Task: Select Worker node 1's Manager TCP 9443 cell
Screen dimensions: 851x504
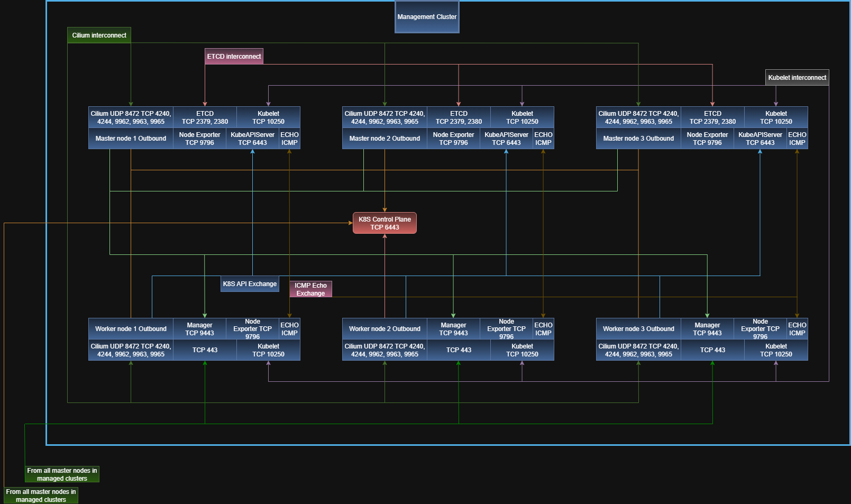Action: [199, 329]
